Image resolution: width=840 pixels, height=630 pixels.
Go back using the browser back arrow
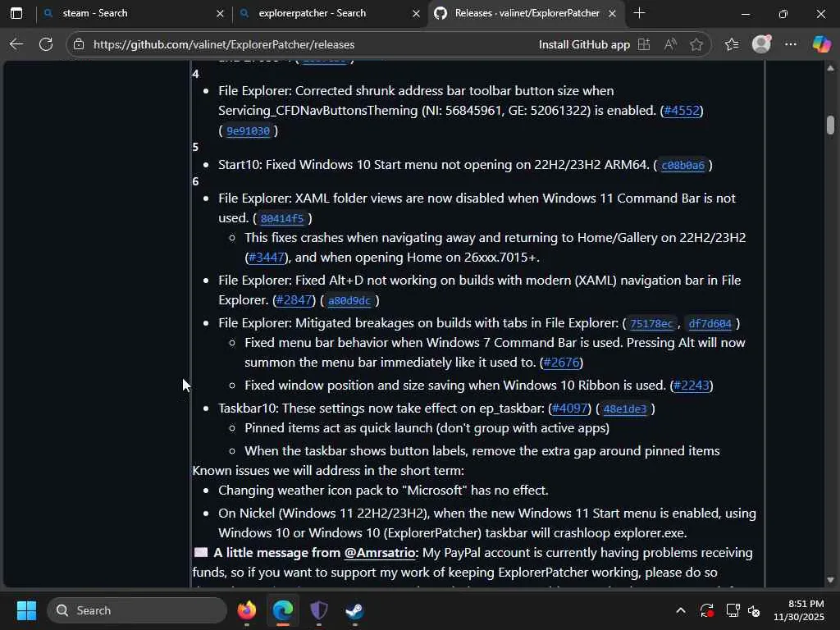16,44
